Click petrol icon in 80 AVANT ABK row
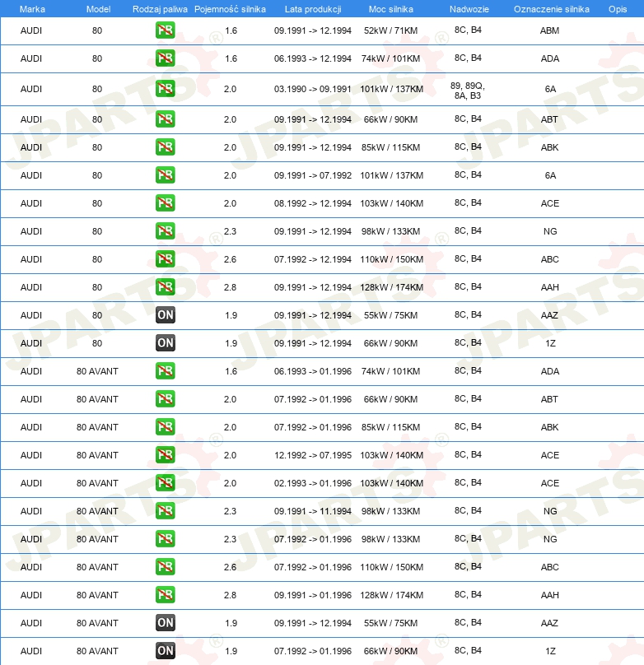 [165, 427]
